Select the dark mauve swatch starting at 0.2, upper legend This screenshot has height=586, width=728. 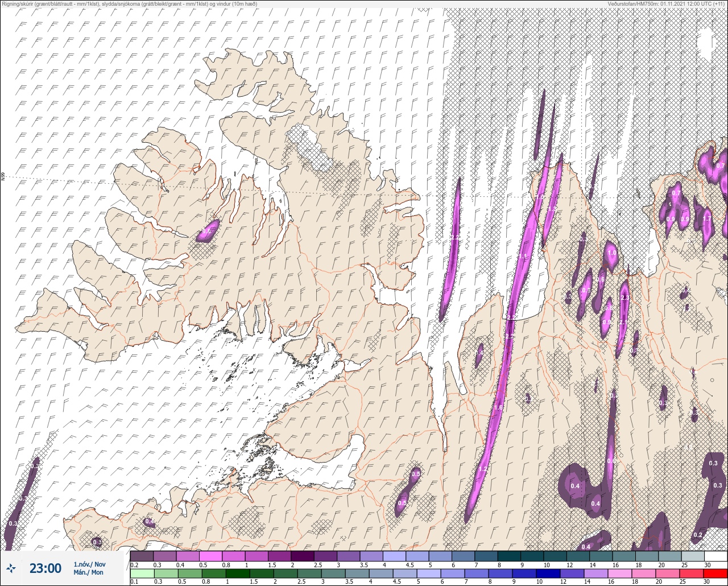pos(142,556)
